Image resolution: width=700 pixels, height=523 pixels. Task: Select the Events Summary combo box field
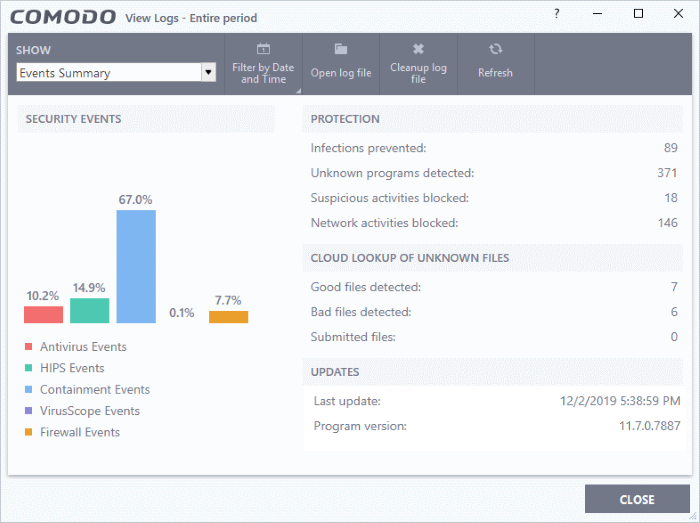pos(116,72)
